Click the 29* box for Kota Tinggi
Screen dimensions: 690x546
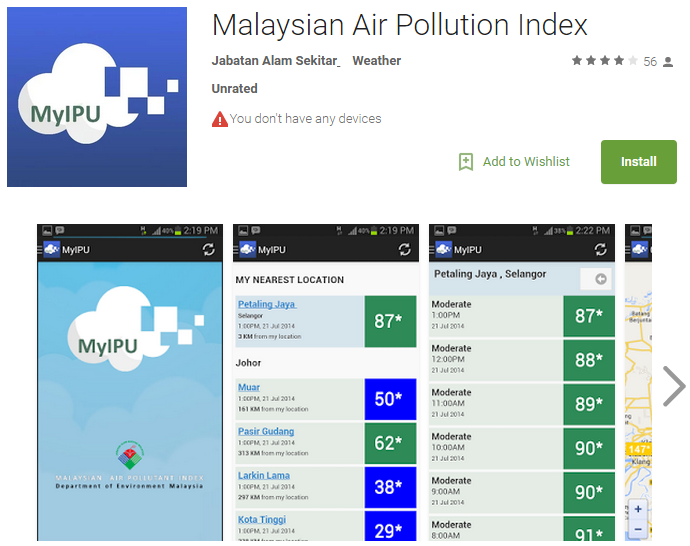[x=390, y=526]
